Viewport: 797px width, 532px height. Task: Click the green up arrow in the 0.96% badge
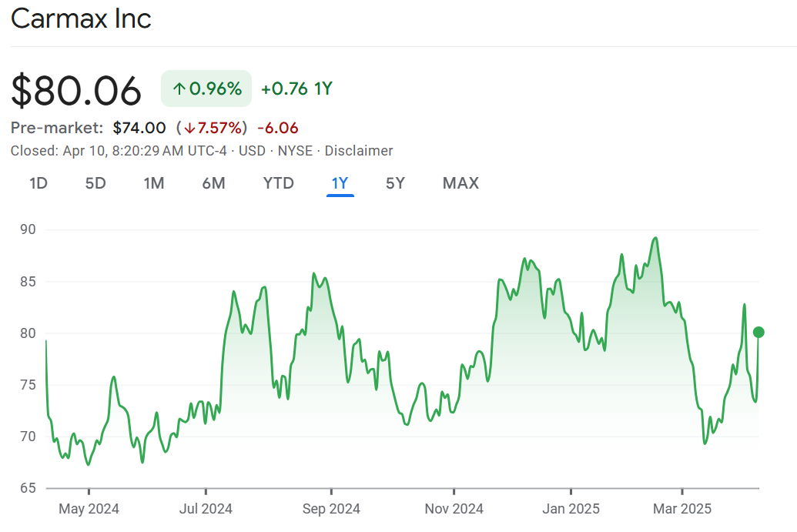(179, 89)
